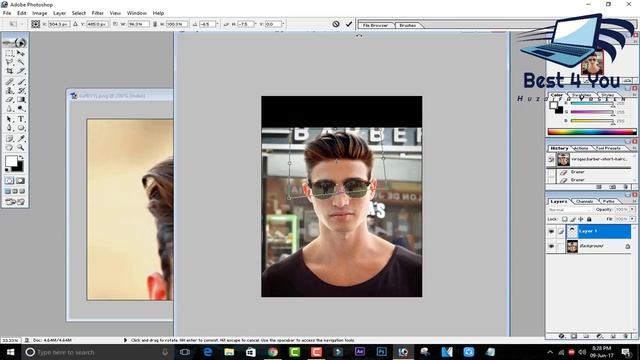Screen dimensions: 640x360
Task: Open the Opacity slider arrow
Action: click(632, 209)
